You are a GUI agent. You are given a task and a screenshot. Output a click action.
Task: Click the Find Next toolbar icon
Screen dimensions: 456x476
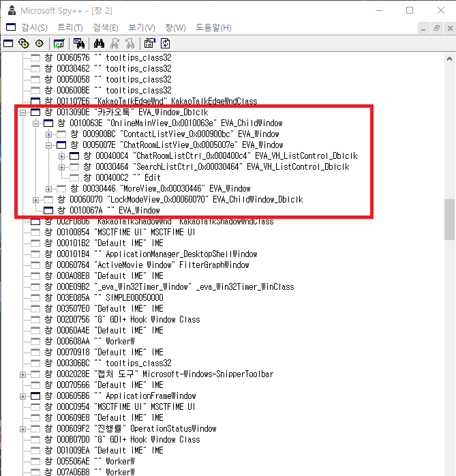click(x=115, y=44)
